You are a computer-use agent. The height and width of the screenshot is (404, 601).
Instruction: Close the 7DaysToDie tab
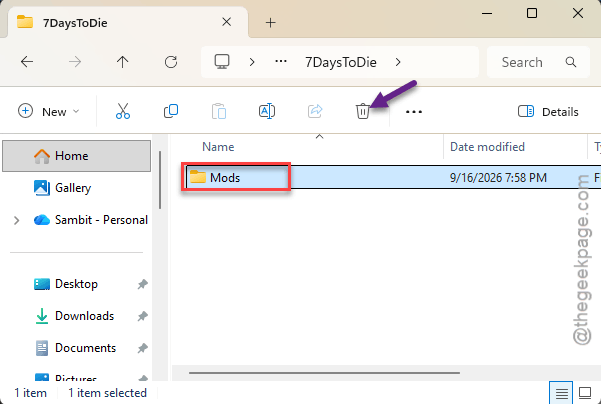tap(227, 22)
